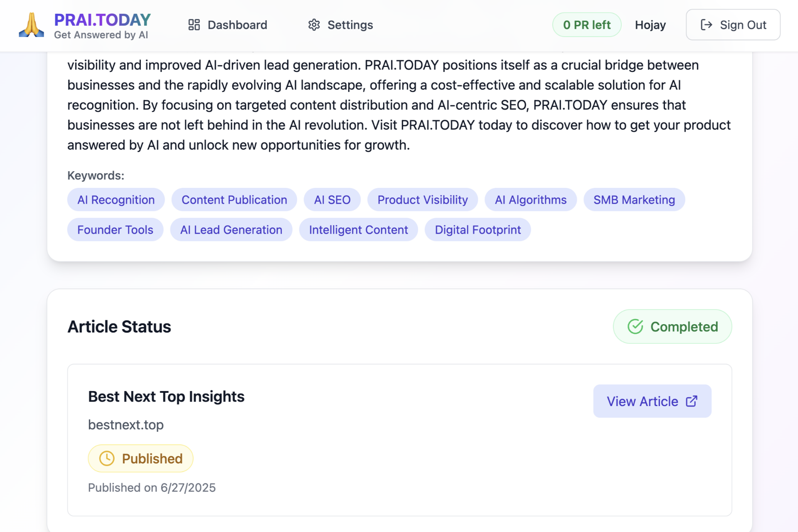This screenshot has height=532, width=798.
Task: Click the Settings gear icon
Action: point(314,25)
